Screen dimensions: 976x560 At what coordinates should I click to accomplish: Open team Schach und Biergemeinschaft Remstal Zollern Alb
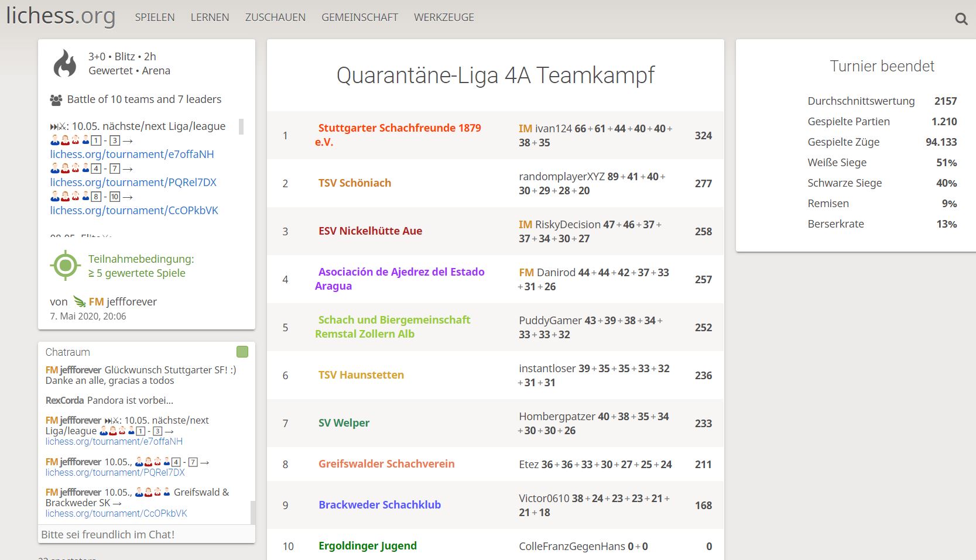393,327
